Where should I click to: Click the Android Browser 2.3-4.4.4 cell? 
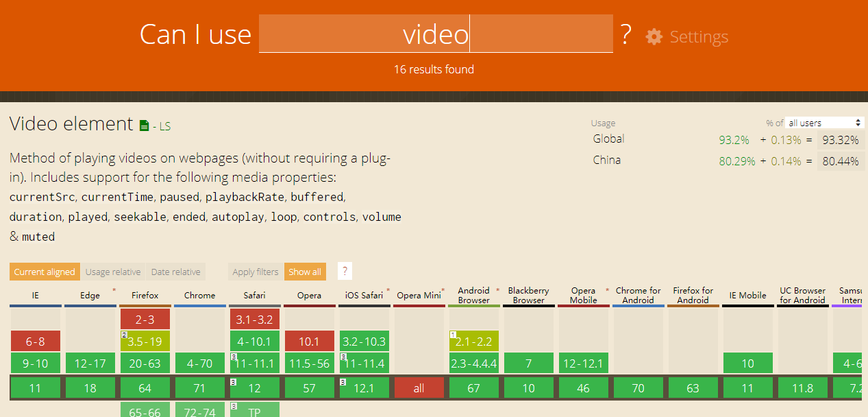[474, 363]
